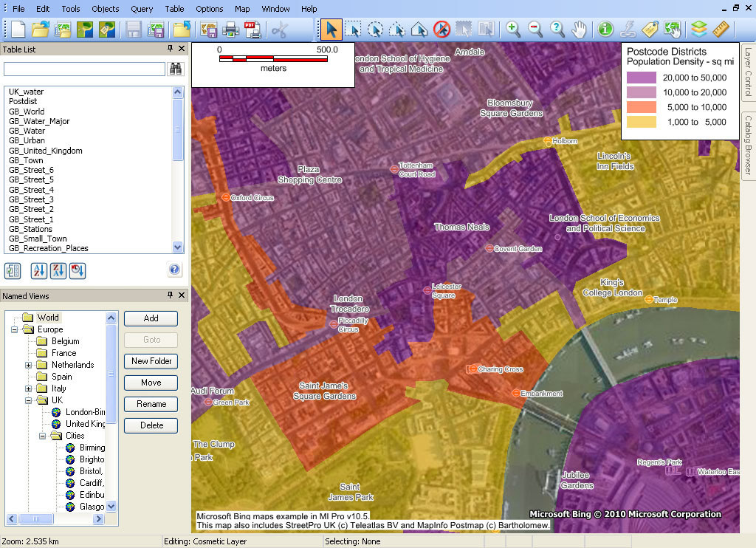Activate the Zoom In magnifier tool
Image resolution: width=756 pixels, height=548 pixels.
tap(513, 30)
